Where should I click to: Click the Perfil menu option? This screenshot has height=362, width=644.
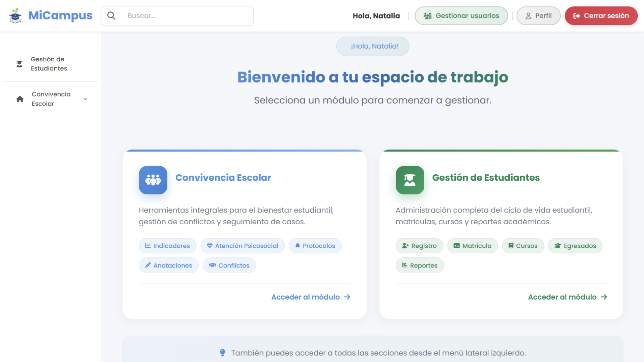[538, 15]
